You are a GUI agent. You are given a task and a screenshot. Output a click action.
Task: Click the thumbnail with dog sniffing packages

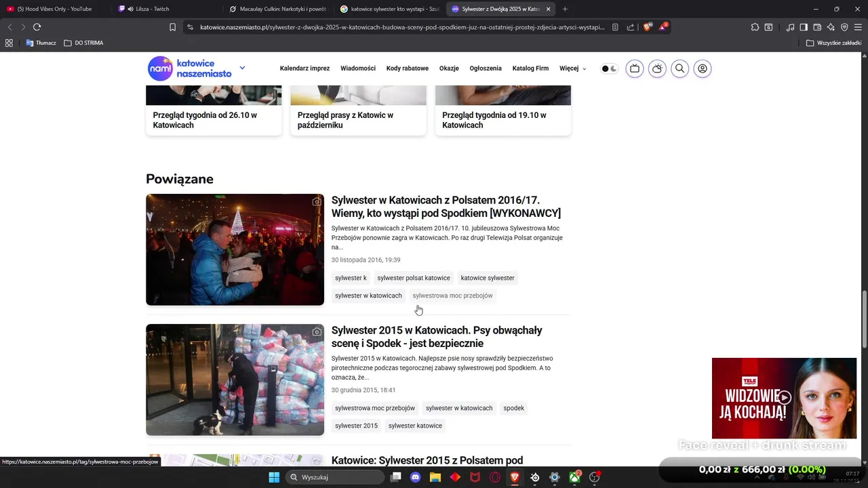pyautogui.click(x=235, y=380)
